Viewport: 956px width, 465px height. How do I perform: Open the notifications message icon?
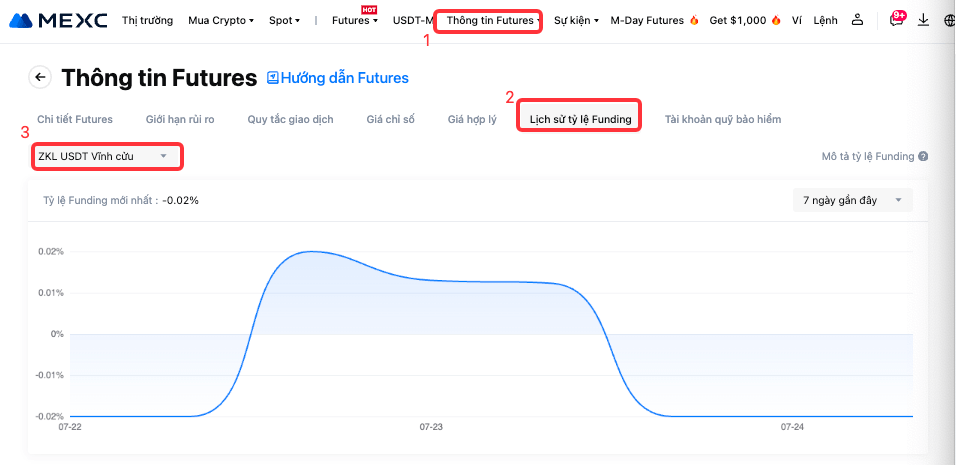click(896, 20)
